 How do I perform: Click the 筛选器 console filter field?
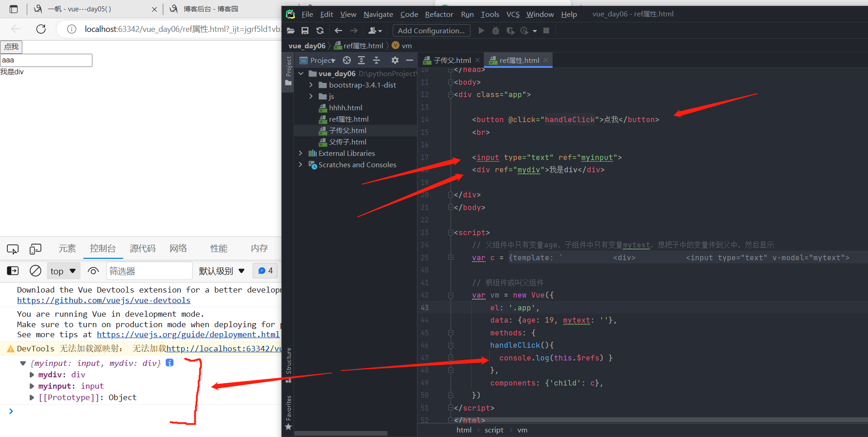pos(149,271)
